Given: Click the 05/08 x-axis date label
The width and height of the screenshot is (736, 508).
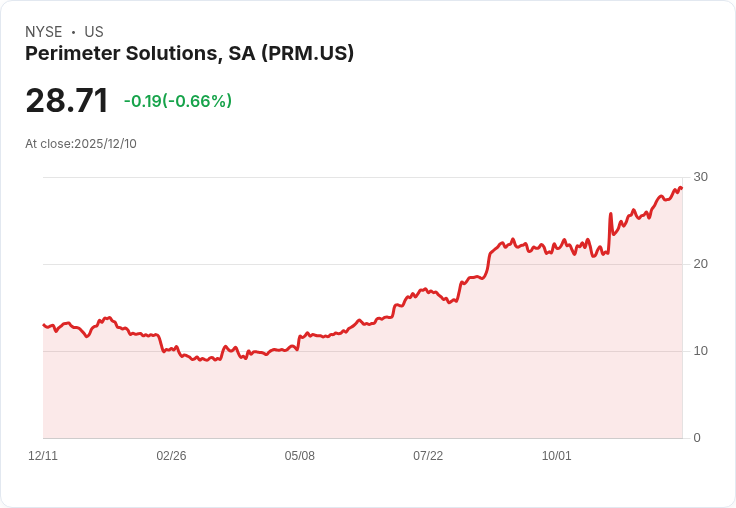Looking at the screenshot, I should pyautogui.click(x=299, y=456).
